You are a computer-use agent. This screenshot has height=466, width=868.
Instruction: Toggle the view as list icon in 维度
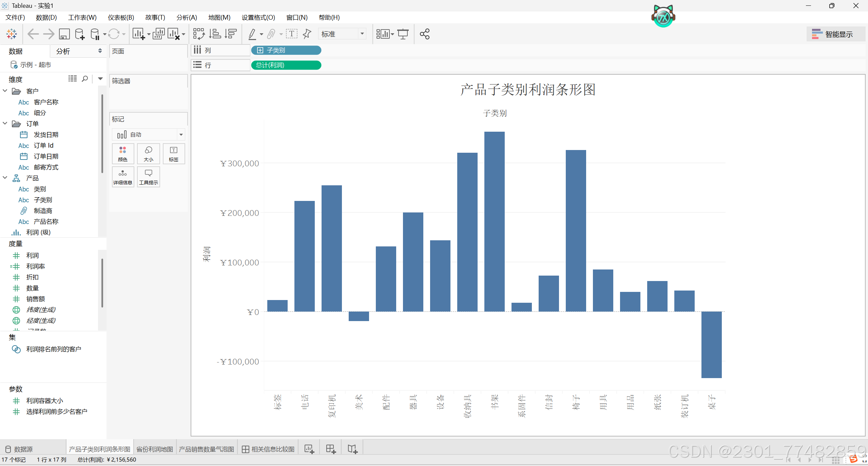point(73,79)
